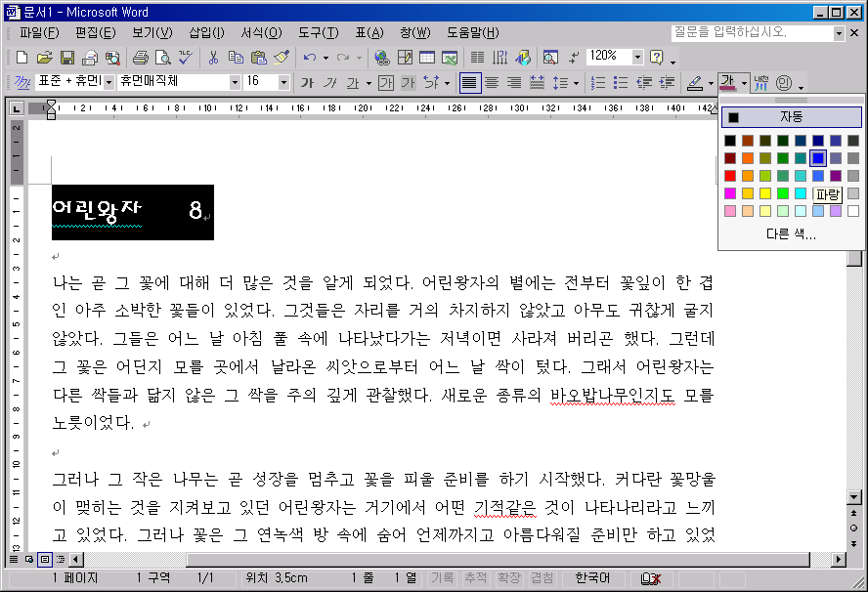Click the Save icon in the toolbar
The width and height of the screenshot is (868, 592).
click(67, 58)
